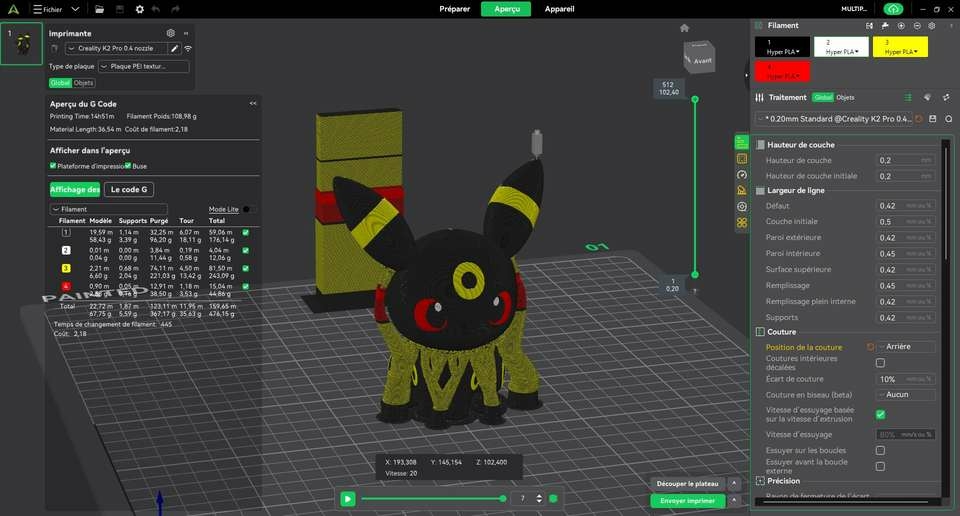This screenshot has height=516, width=960.
Task: Enable Coutures intérieures décalées checkbox
Action: (880, 363)
